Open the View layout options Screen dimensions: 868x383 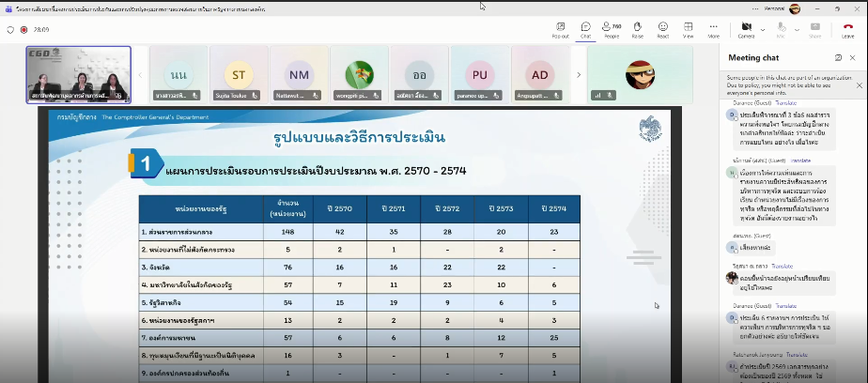688,28
